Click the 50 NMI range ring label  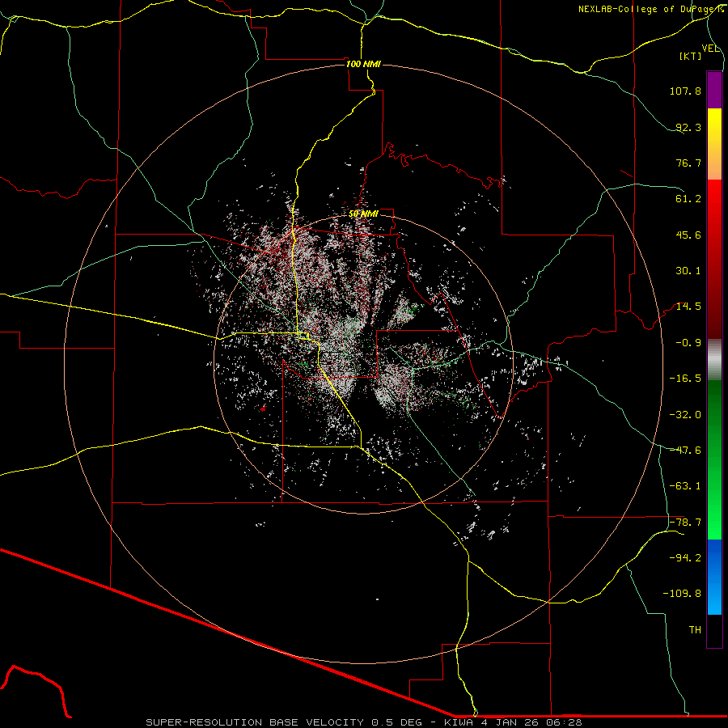pos(363,214)
